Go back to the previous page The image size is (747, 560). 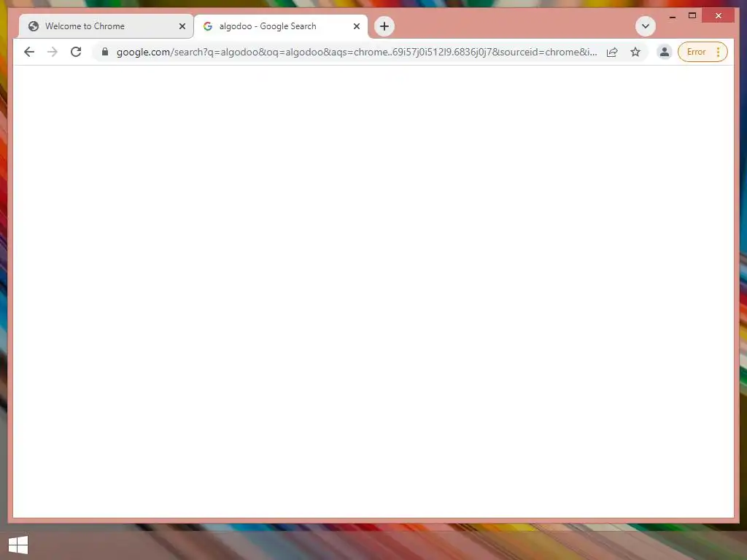coord(29,52)
